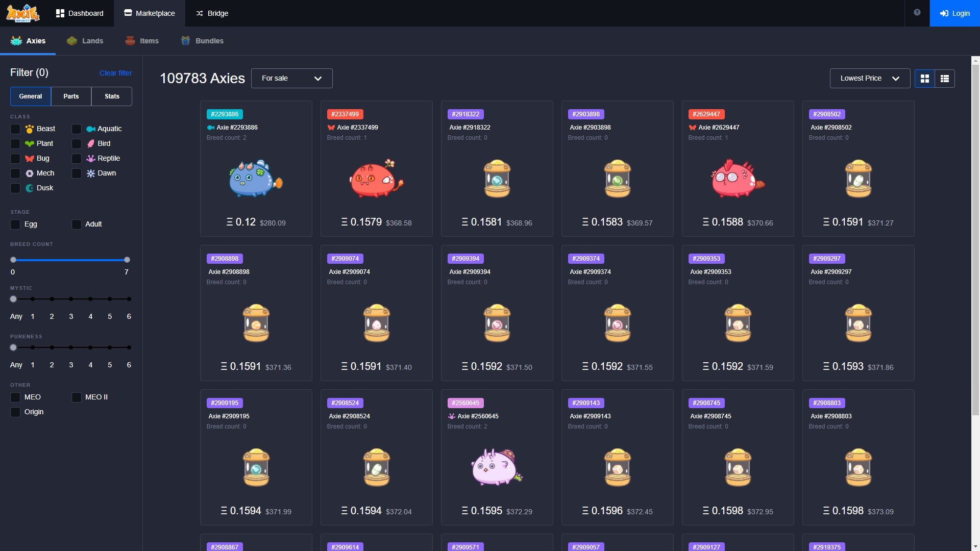Check the Beast class filter
This screenshot has width=980, height=551.
(15, 129)
